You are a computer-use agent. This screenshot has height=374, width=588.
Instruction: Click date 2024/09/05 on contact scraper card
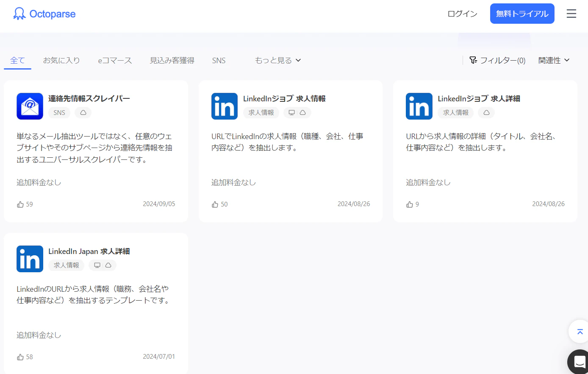click(x=159, y=204)
